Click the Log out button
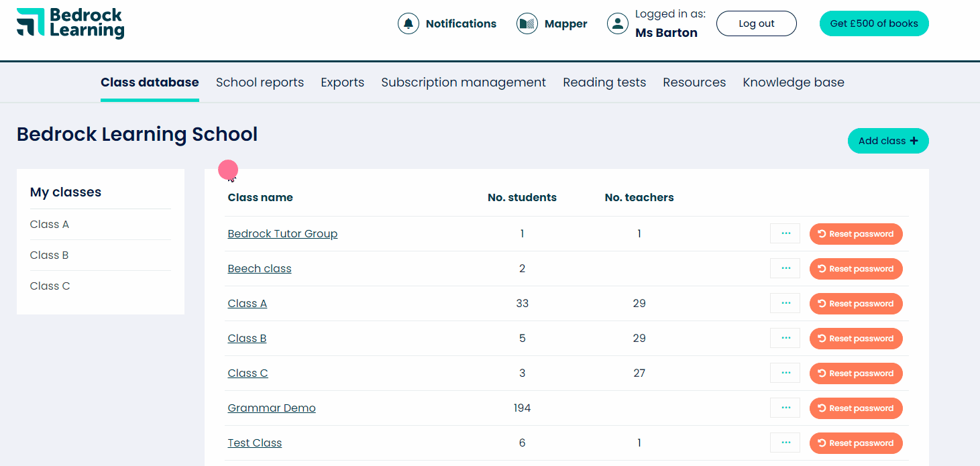980x466 pixels. pyautogui.click(x=756, y=23)
